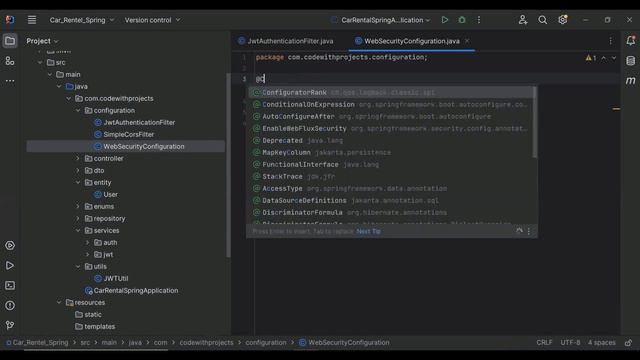
Task: Expand the repository package
Action: pos(78,218)
